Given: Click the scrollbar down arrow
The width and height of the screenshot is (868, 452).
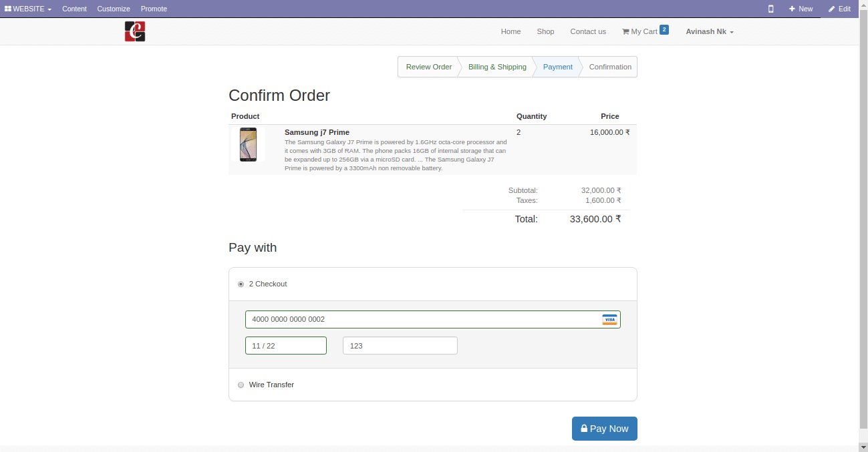Looking at the screenshot, I should click(x=863, y=447).
